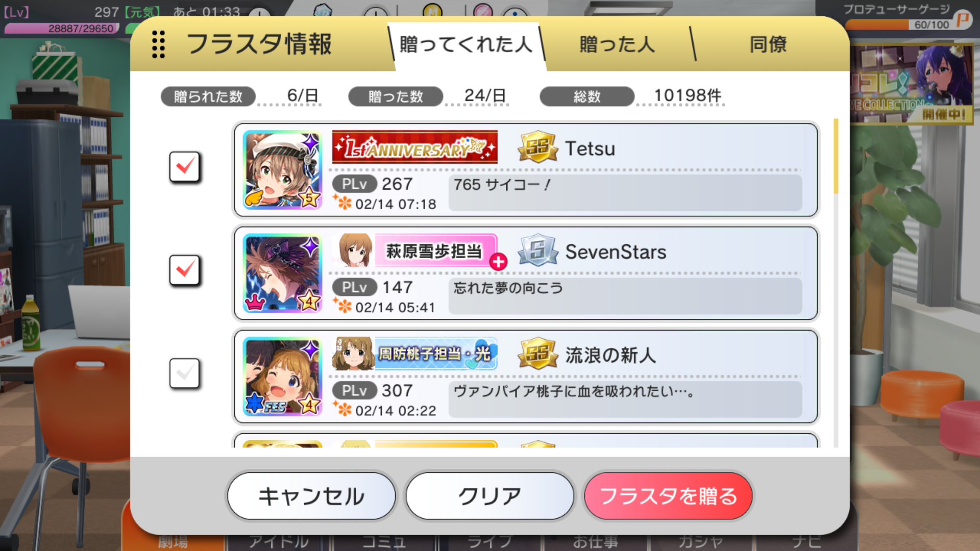Uncheck the checkbox next to Tetsu
The width and height of the screenshot is (980, 551).
pos(184,167)
